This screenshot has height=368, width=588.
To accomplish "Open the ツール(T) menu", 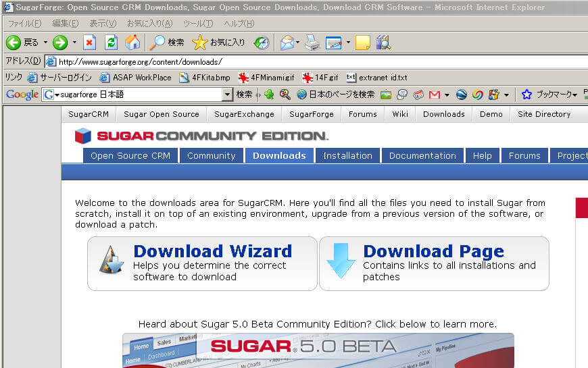I will pos(198,24).
